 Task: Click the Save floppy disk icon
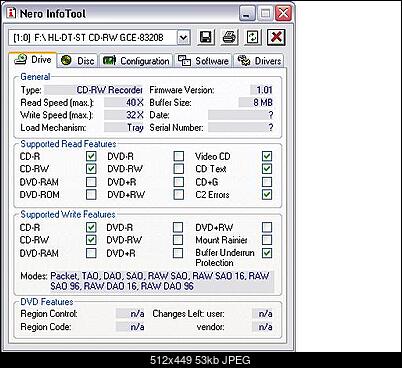pyautogui.click(x=206, y=37)
